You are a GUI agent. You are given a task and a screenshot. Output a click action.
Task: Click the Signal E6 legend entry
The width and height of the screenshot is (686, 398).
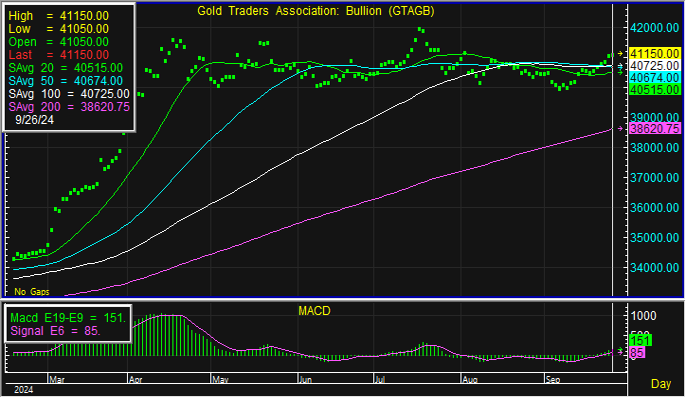click(x=56, y=331)
